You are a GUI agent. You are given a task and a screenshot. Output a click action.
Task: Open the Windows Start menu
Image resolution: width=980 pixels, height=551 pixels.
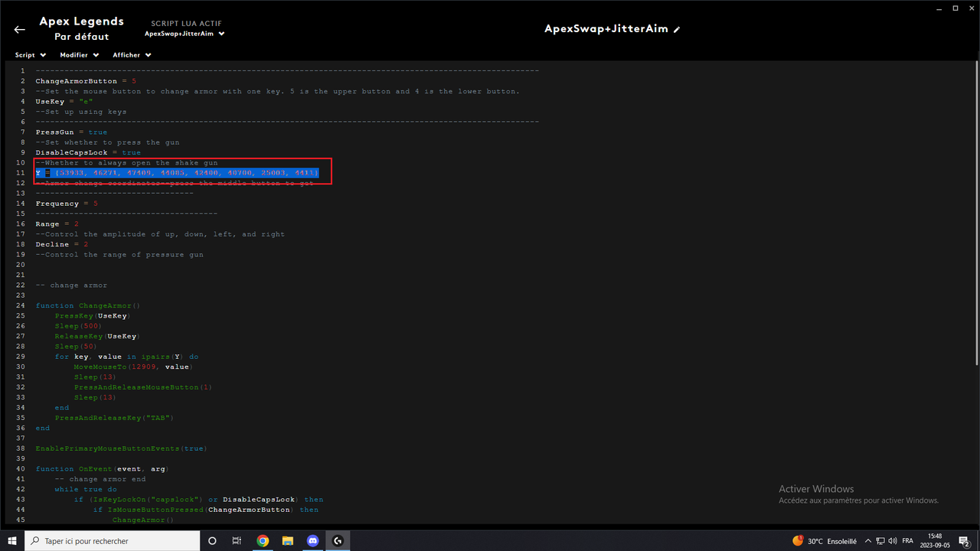(x=12, y=540)
